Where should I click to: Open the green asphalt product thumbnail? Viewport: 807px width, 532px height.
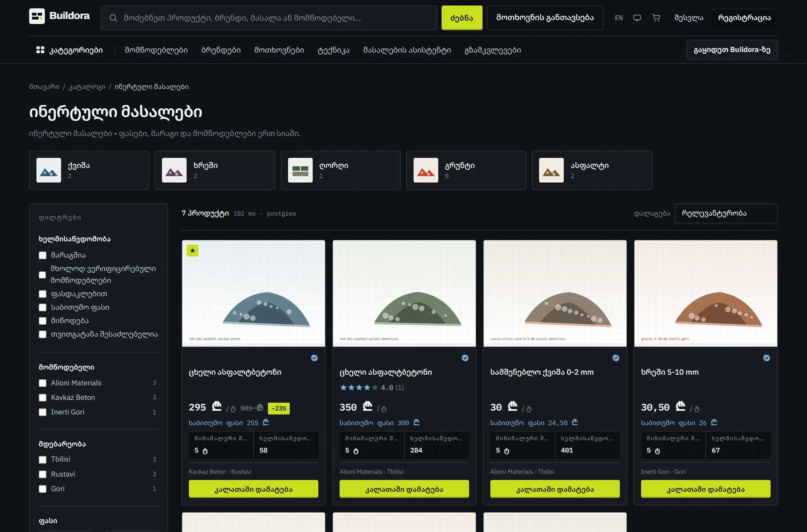pos(404,293)
